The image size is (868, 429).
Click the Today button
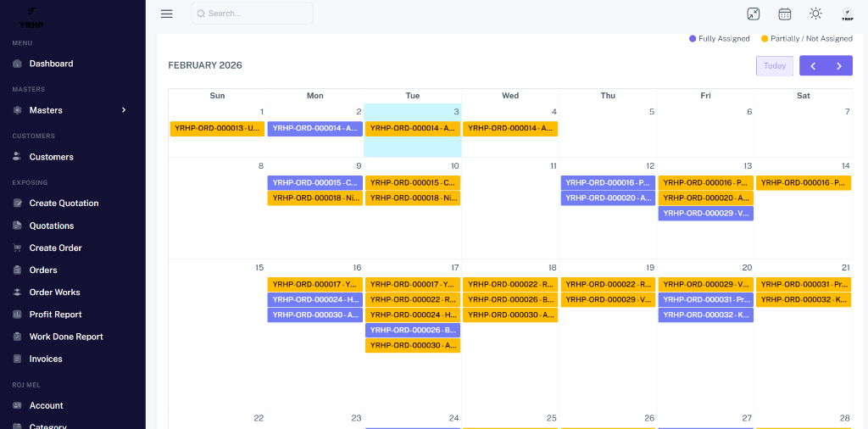775,66
